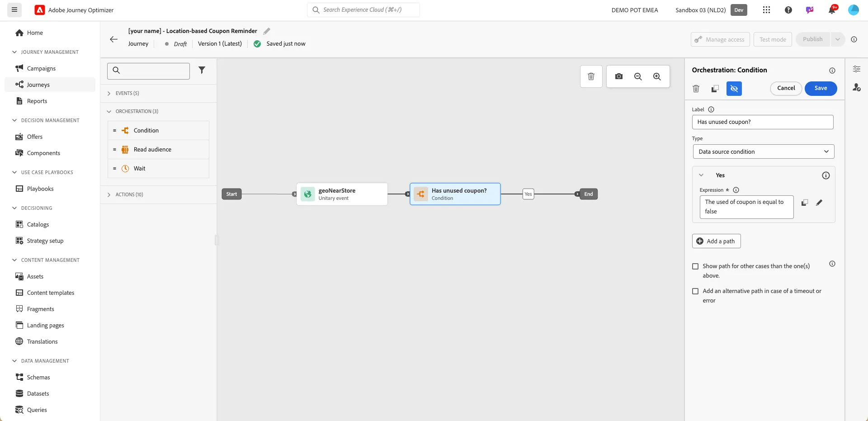Click the Label input field

(763, 122)
